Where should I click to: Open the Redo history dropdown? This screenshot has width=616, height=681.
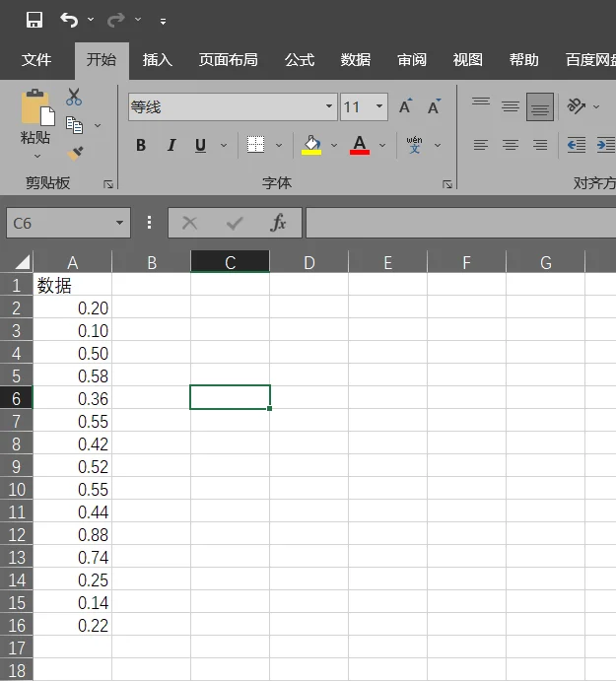(x=138, y=20)
